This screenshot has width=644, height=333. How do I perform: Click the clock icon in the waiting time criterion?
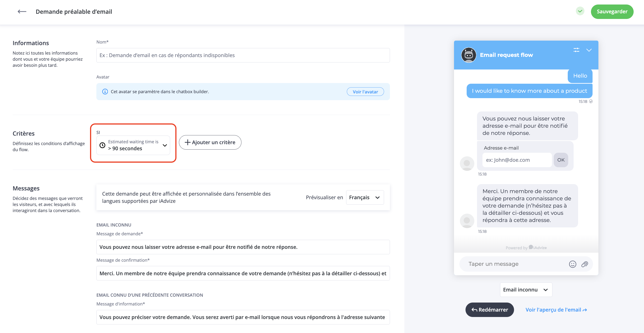click(x=102, y=145)
